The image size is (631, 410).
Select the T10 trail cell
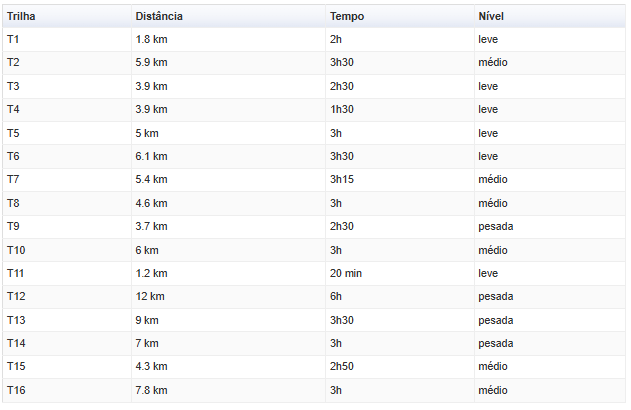[67, 250]
